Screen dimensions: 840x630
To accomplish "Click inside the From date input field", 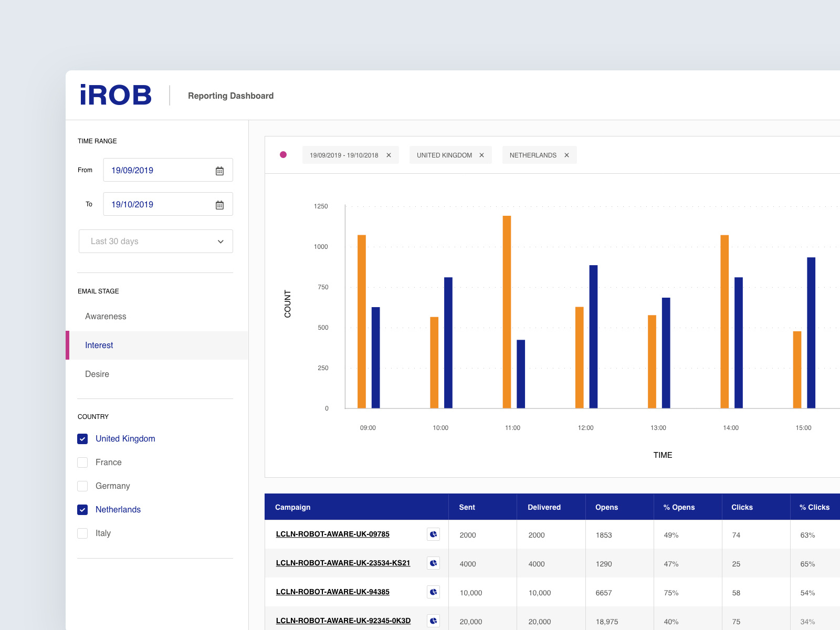I will pyautogui.click(x=152, y=170).
